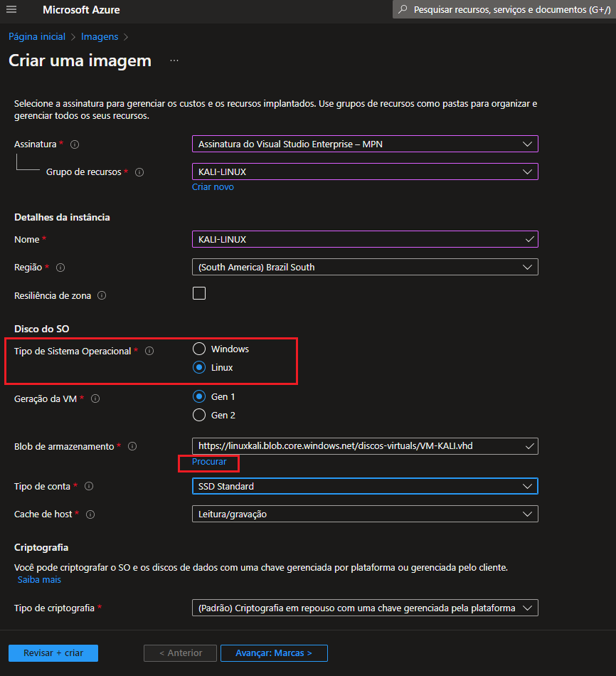Image resolution: width=616 pixels, height=676 pixels.
Task: Open the ellipsis menu beside Criar uma imagem
Action: pyautogui.click(x=174, y=61)
